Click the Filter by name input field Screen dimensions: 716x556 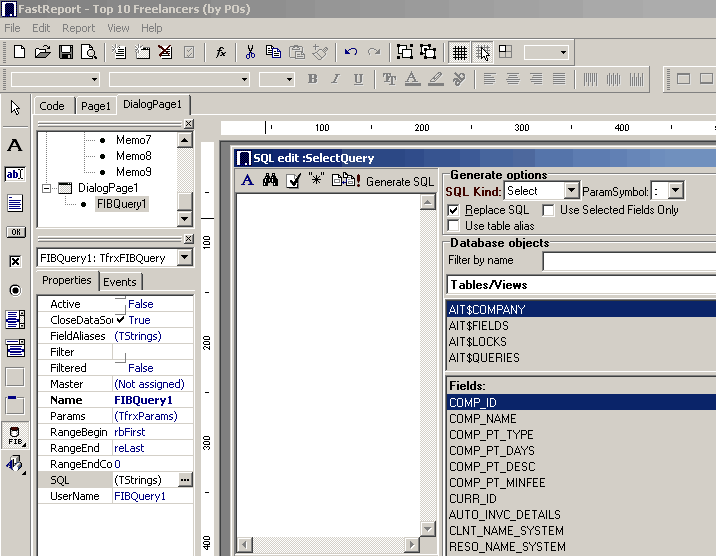(x=628, y=261)
